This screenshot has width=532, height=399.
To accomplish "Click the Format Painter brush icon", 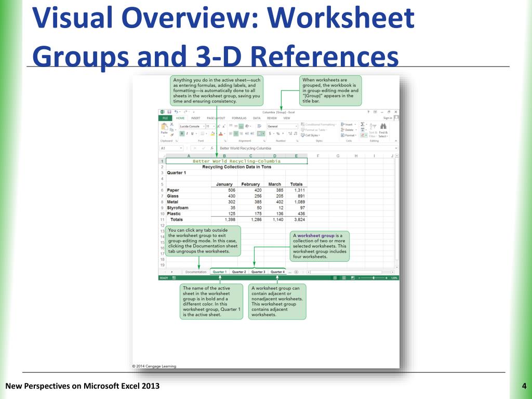I will (x=172, y=135).
